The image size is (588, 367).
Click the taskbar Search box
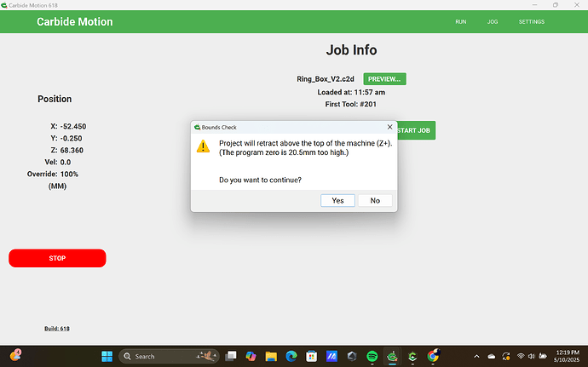[169, 356]
